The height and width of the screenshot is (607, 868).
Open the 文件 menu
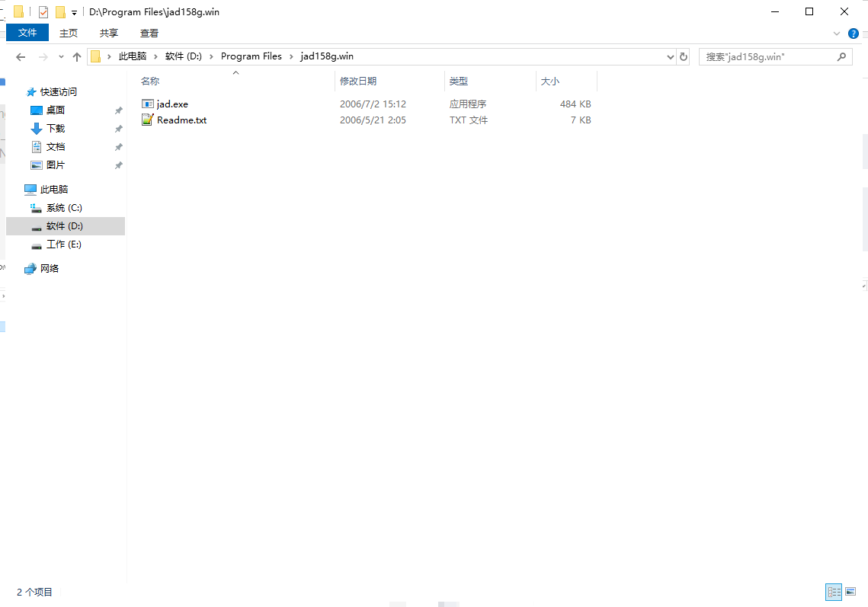pos(27,33)
